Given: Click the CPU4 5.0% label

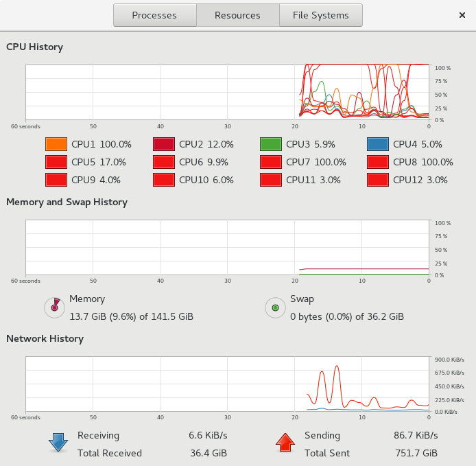Looking at the screenshot, I should point(418,144).
